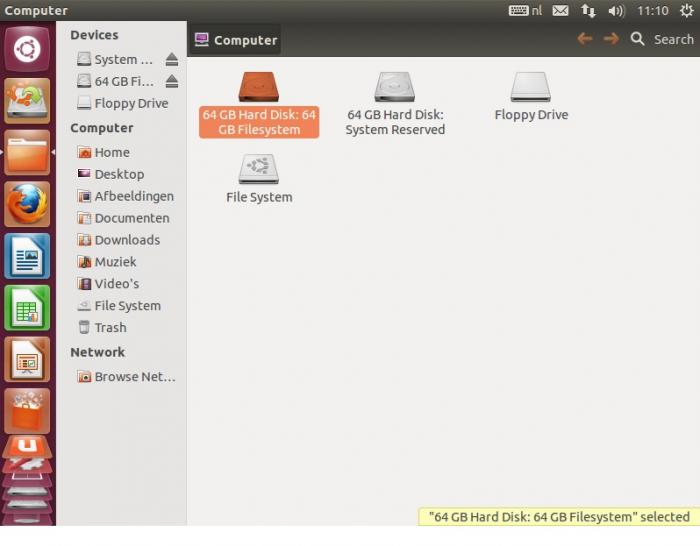Open the messaging envelope indicator
Image resolution: width=700 pixels, height=546 pixels.
tap(560, 10)
